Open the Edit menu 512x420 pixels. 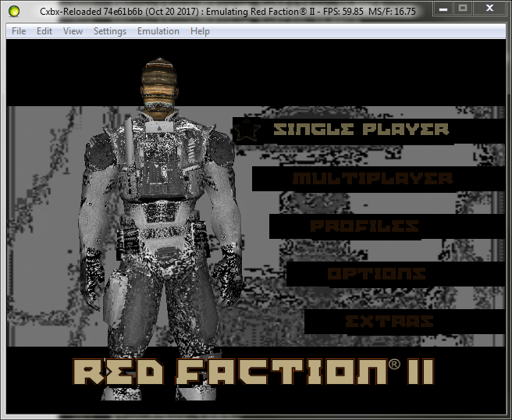pyautogui.click(x=44, y=31)
